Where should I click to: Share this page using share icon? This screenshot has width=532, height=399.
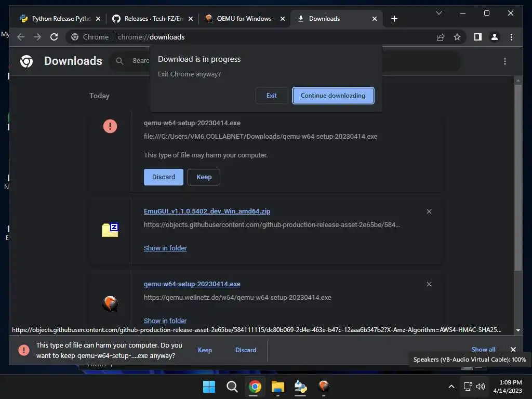(441, 37)
